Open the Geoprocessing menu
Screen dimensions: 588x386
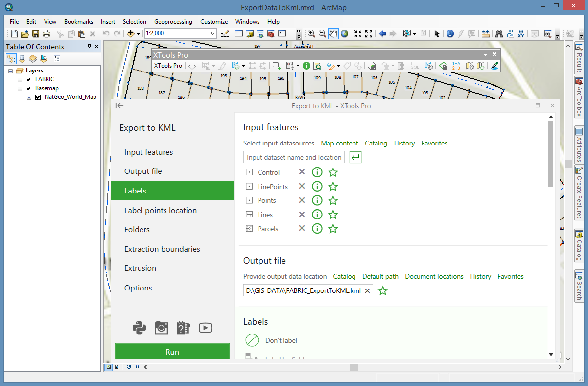point(173,22)
